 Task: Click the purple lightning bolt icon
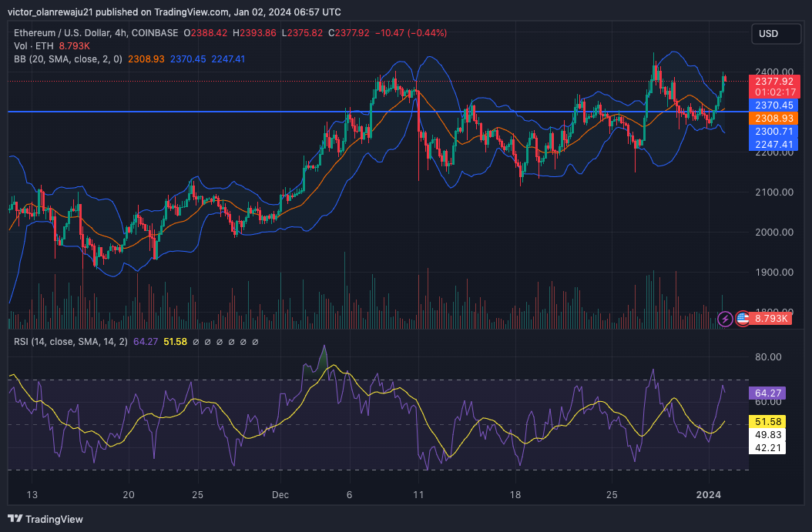(x=725, y=319)
